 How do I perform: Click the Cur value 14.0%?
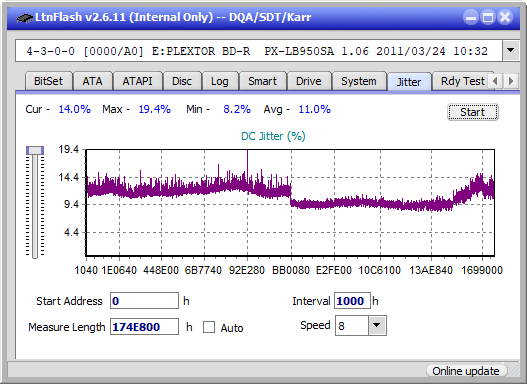(x=75, y=109)
